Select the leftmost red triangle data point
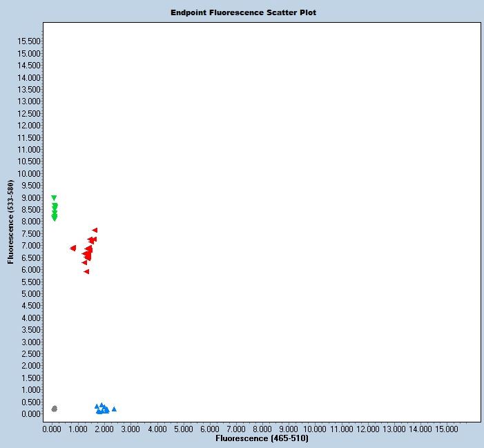This screenshot has height=448, width=484. [72, 248]
